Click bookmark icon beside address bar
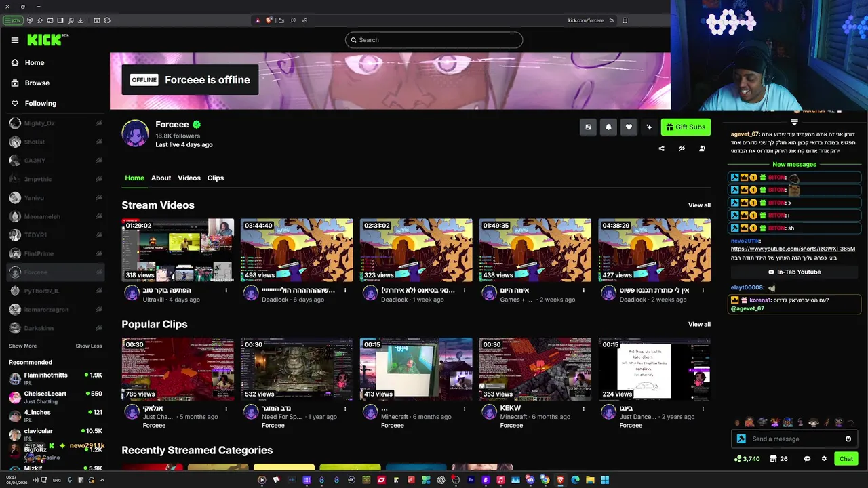868x488 pixels. [625, 20]
